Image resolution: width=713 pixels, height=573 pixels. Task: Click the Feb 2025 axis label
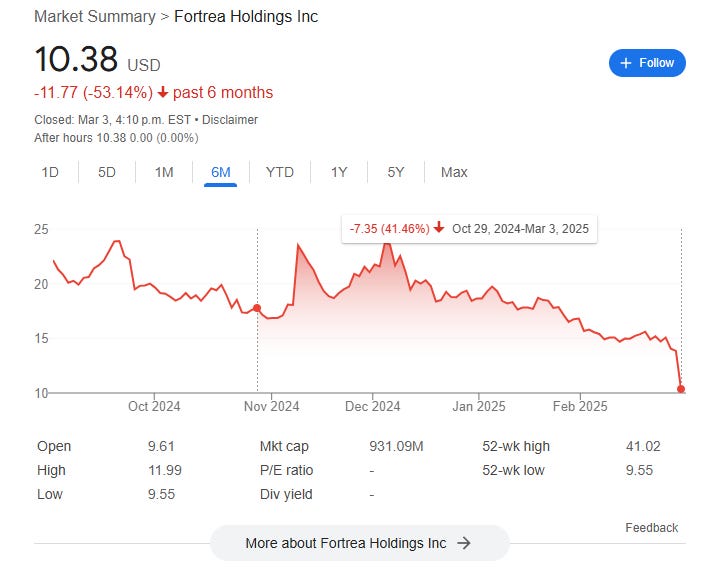click(580, 406)
